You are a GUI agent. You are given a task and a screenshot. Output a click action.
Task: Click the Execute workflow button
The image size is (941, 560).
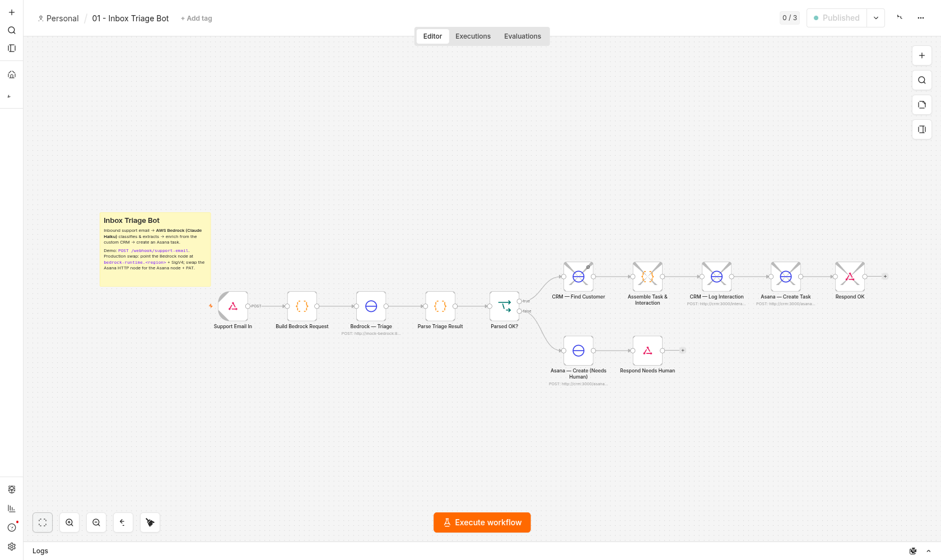coord(482,522)
